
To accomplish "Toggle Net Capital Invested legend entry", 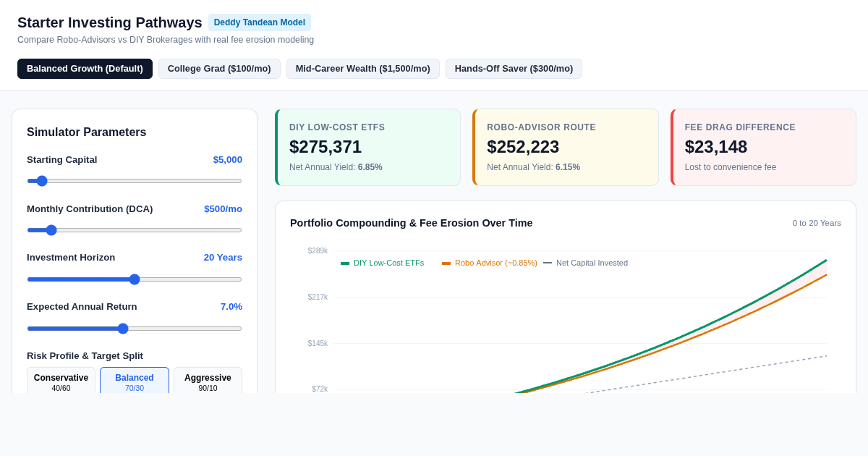I will point(586,263).
